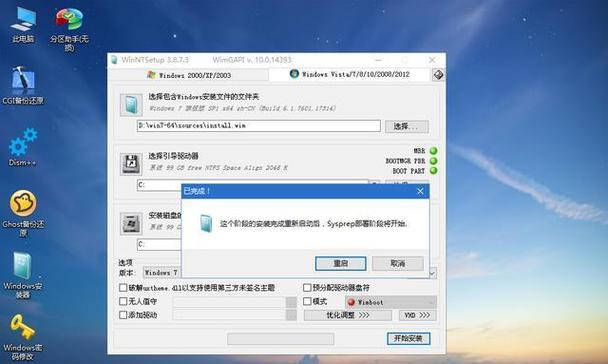
Task: Click the green MBR status light
Action: click(x=434, y=151)
